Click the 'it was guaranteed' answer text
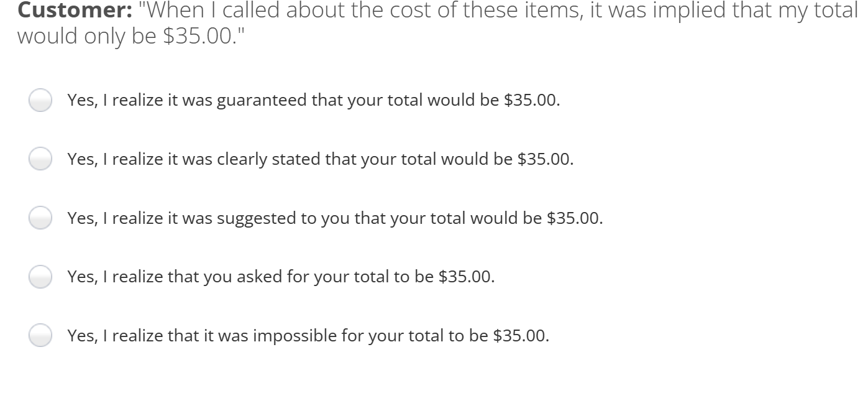Screen dimensions: 868x393 tap(314, 101)
